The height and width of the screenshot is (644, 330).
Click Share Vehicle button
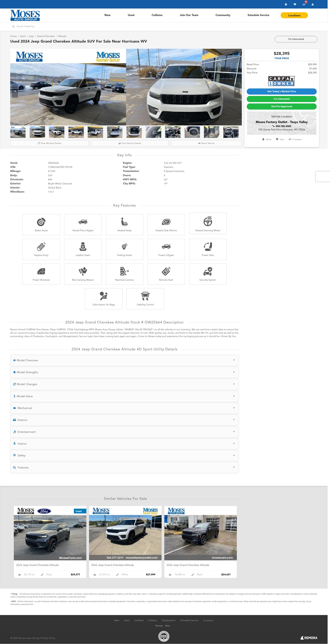[x=206, y=143]
